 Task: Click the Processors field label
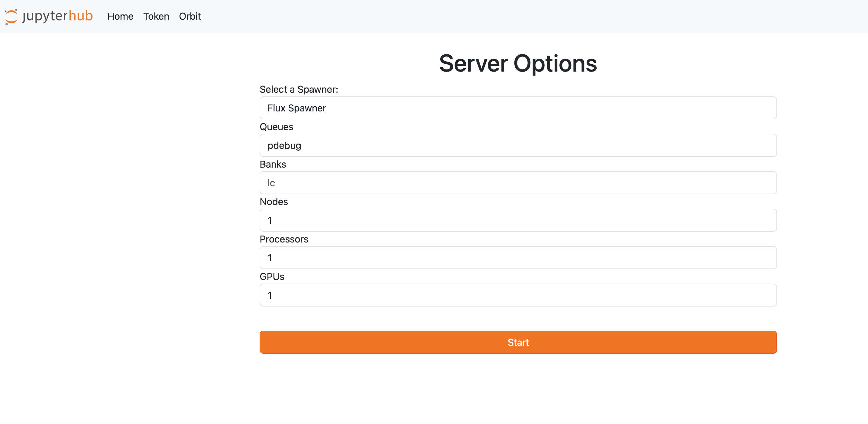pyautogui.click(x=284, y=239)
